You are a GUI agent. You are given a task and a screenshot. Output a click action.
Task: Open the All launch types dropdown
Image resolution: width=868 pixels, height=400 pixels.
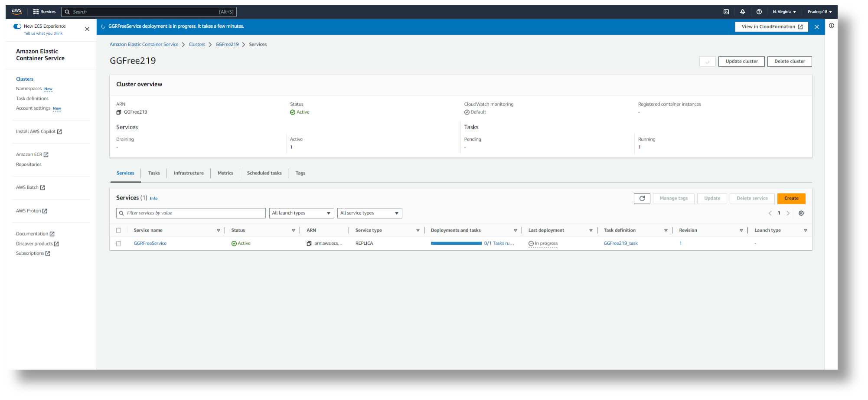coord(302,213)
